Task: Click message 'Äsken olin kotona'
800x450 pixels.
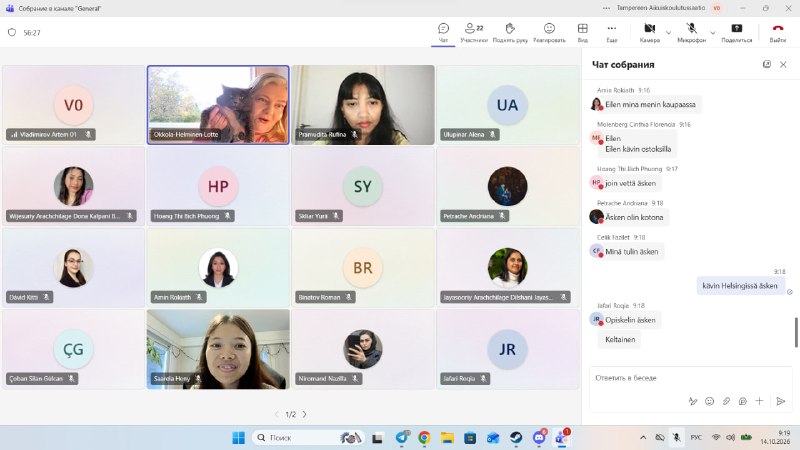Action: (634, 217)
